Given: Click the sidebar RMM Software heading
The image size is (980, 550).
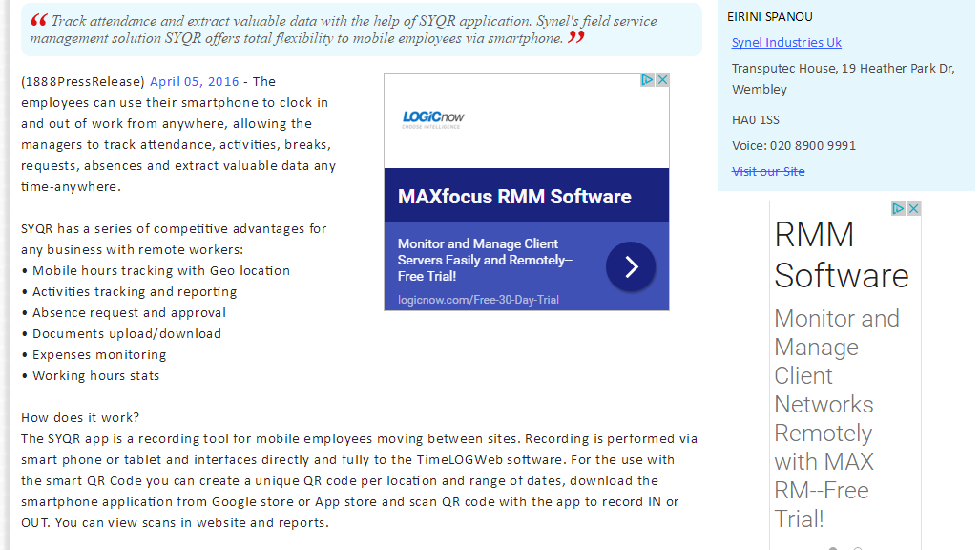Looking at the screenshot, I should 841,255.
